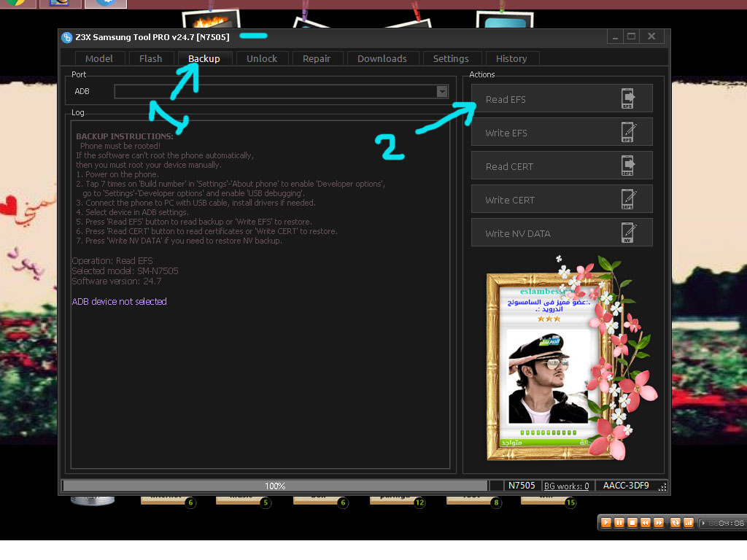This screenshot has height=560, width=747.
Task: Click the N7505 status bar field
Action: 522,485
